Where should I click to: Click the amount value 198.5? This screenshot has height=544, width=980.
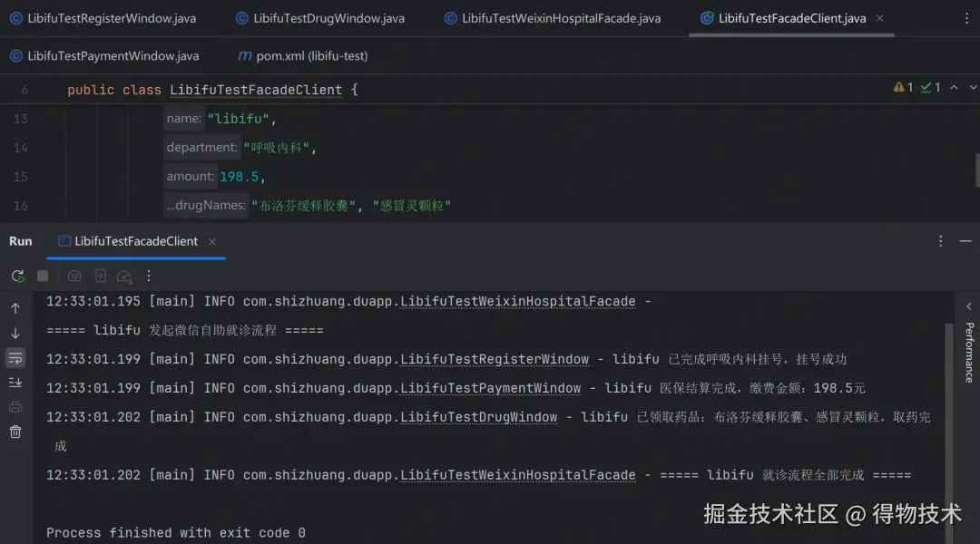tap(239, 177)
